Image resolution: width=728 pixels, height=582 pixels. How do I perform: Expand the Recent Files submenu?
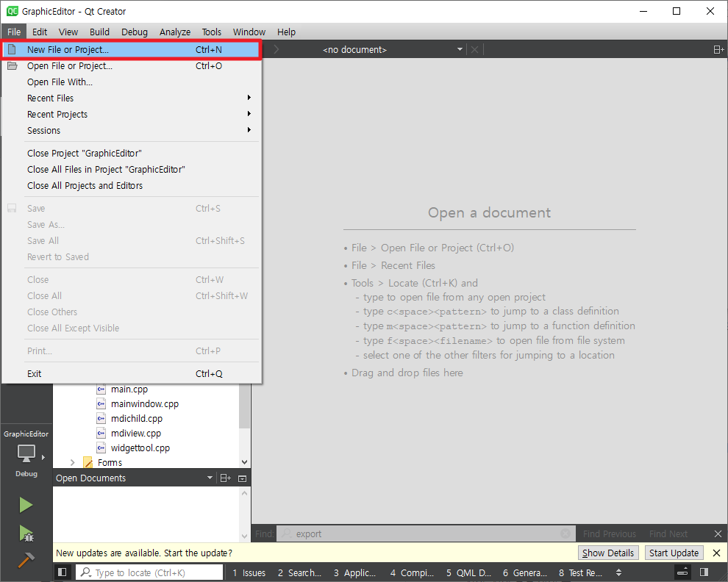pyautogui.click(x=132, y=98)
